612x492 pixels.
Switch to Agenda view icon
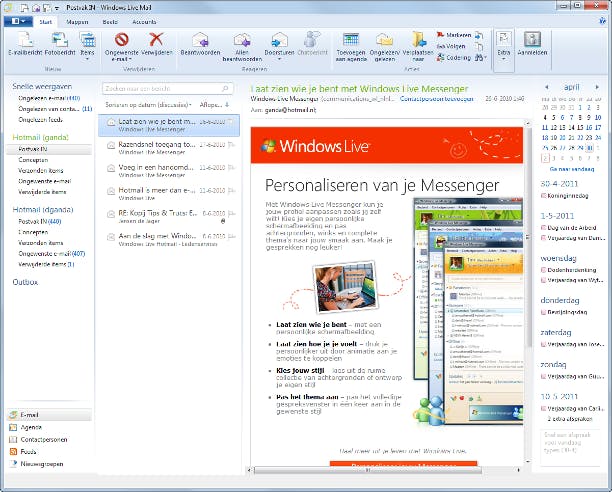13,427
